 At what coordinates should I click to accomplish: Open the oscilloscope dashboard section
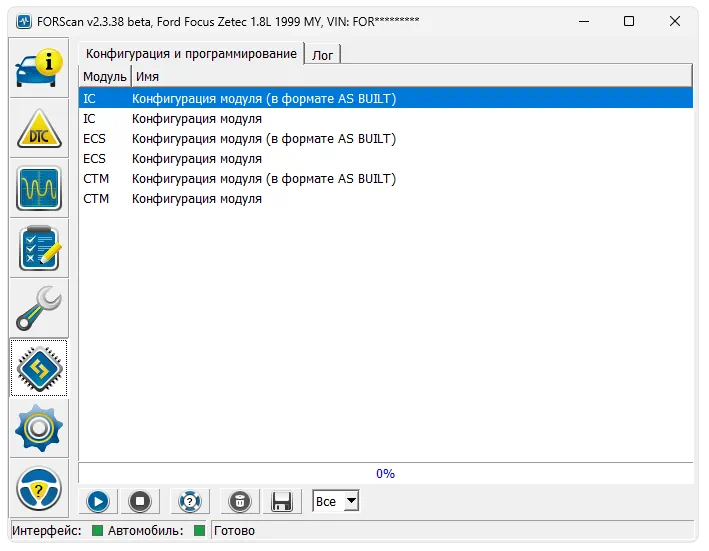click(x=39, y=188)
